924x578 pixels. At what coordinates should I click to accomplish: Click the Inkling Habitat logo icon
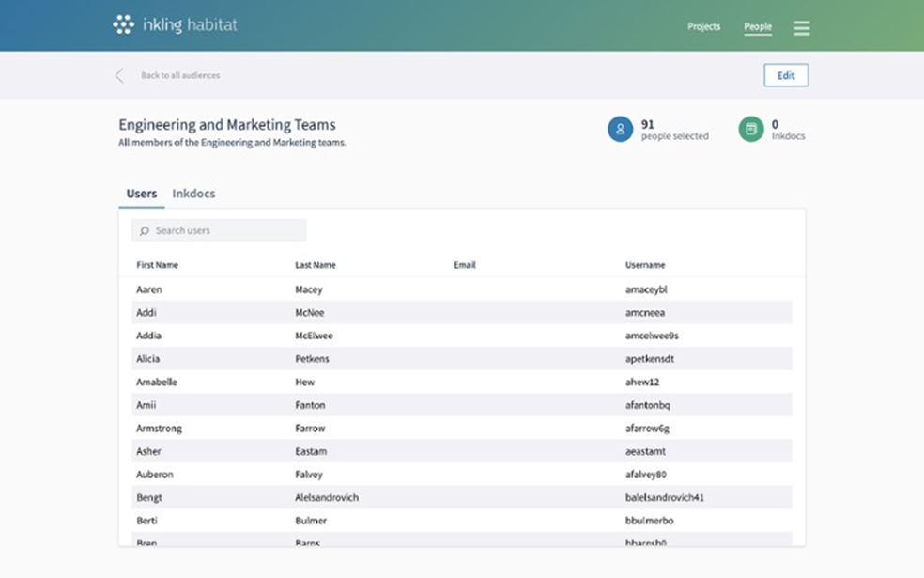pyautogui.click(x=123, y=25)
